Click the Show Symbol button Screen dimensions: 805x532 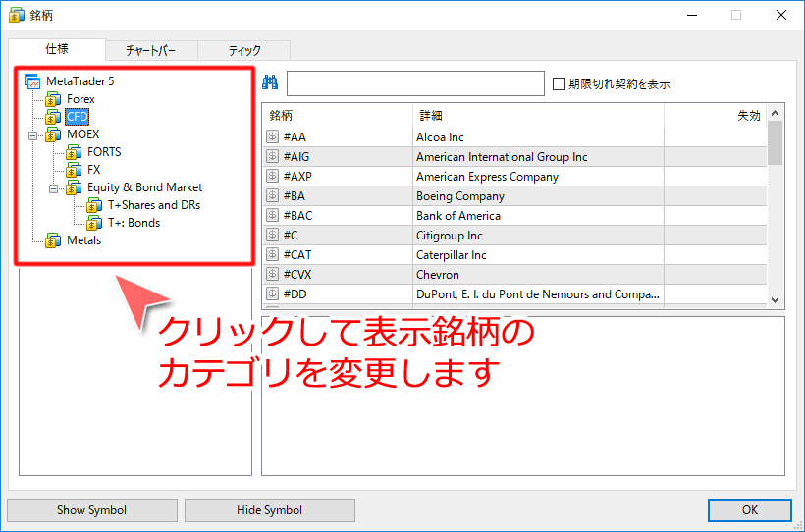point(92,510)
